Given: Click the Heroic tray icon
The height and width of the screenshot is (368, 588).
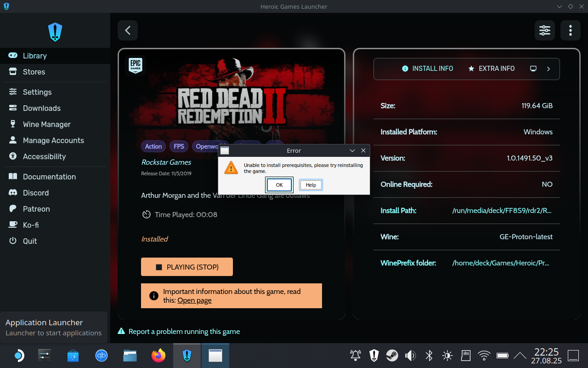Looking at the screenshot, I should pos(374,356).
